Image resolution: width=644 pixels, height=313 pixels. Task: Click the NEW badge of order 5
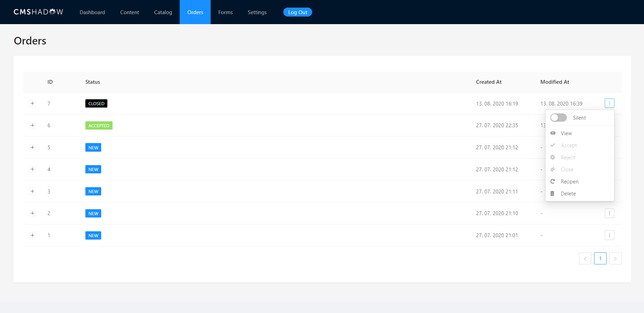[x=93, y=148]
